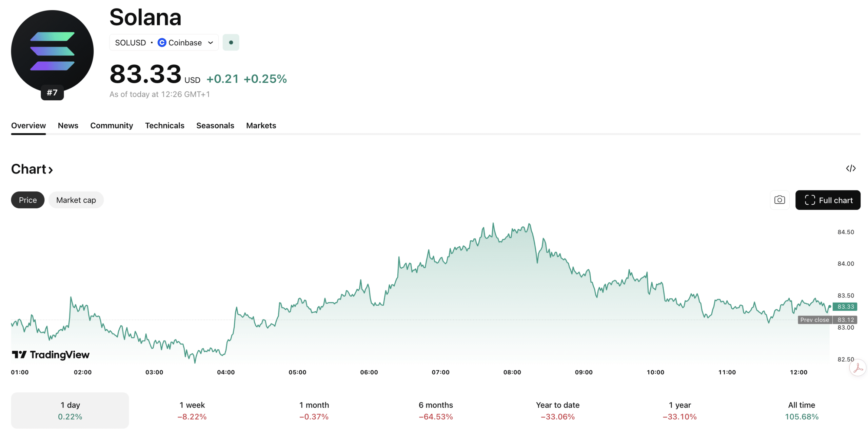Click the 82.50 price axis label

pyautogui.click(x=846, y=359)
